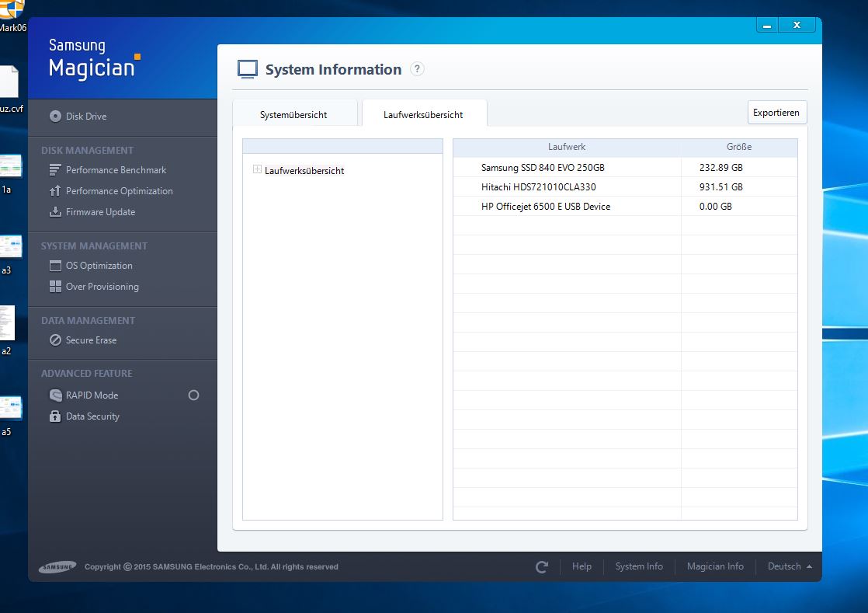
Task: Click the a5 desktop icon
Action: [x=10, y=416]
